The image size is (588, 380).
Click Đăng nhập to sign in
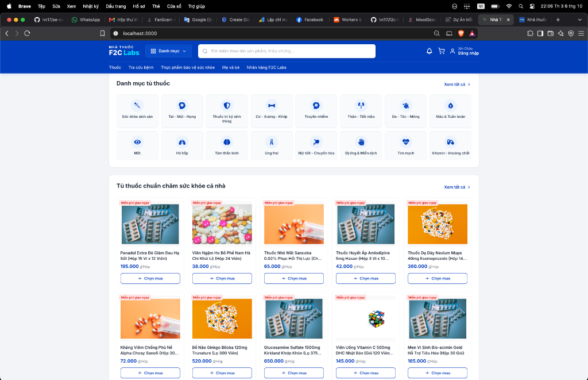pos(469,53)
